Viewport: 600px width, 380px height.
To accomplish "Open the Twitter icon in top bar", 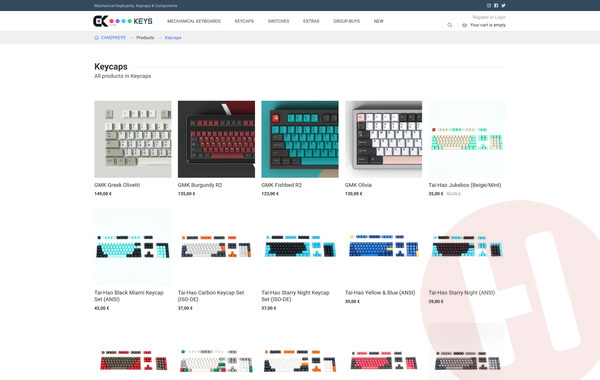I will 503,5.
